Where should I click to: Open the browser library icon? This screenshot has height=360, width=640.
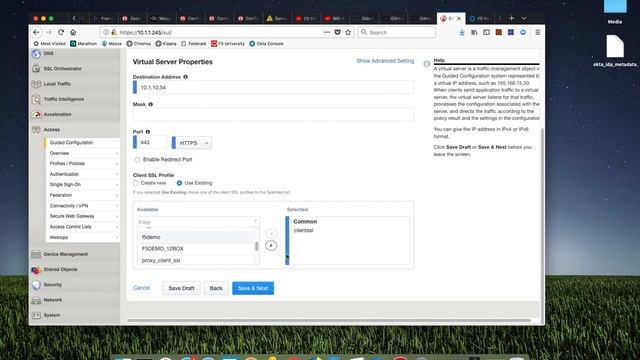point(474,32)
